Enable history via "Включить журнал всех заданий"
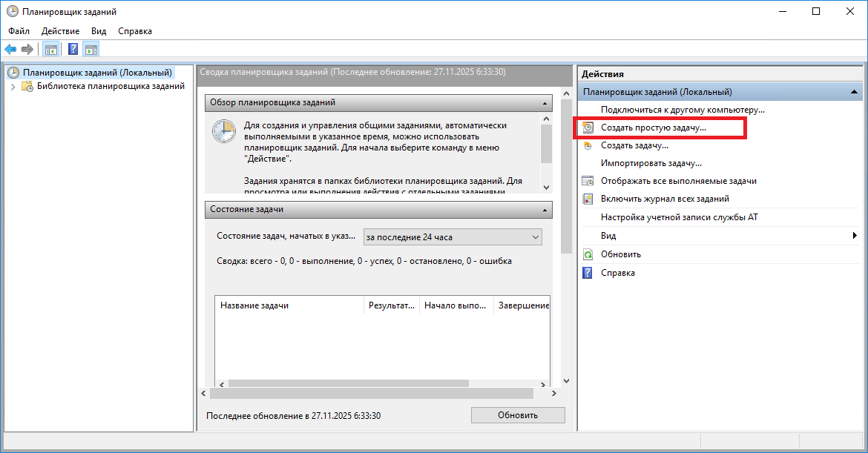 tap(665, 199)
